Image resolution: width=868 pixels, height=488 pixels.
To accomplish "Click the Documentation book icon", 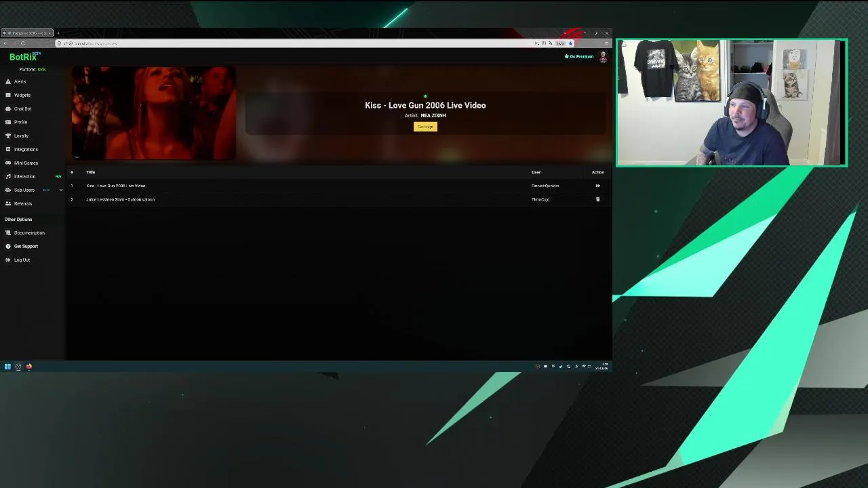I will [x=8, y=232].
